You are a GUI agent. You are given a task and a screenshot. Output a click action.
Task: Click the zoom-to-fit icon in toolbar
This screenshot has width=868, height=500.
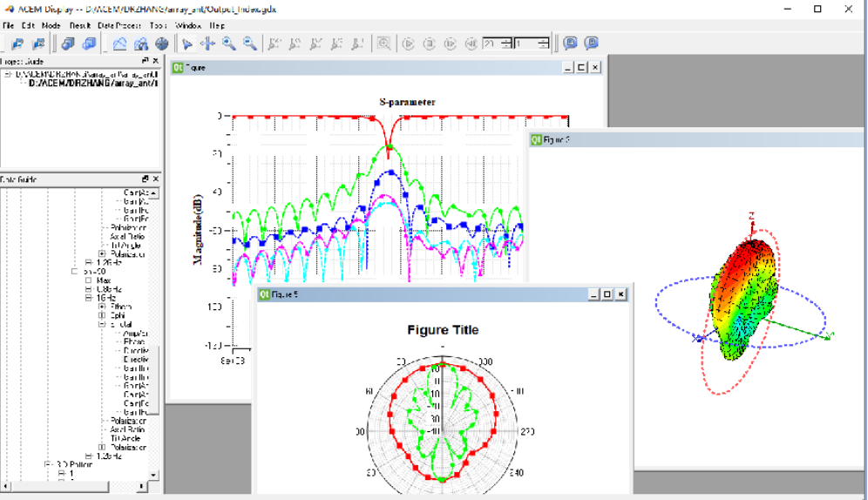coord(383,44)
